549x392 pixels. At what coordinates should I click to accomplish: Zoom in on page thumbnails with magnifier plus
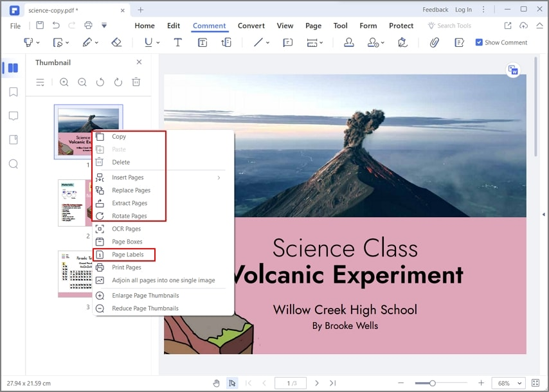(x=64, y=82)
